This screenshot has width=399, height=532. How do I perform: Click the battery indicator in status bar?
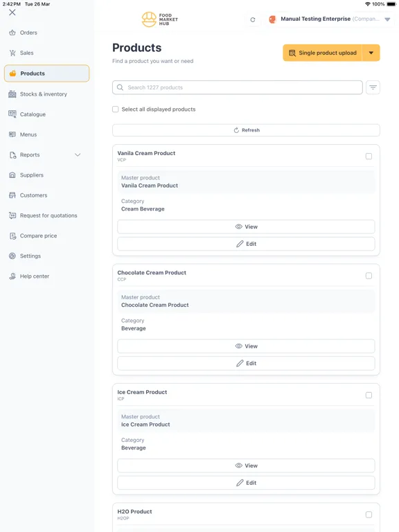pyautogui.click(x=391, y=4)
